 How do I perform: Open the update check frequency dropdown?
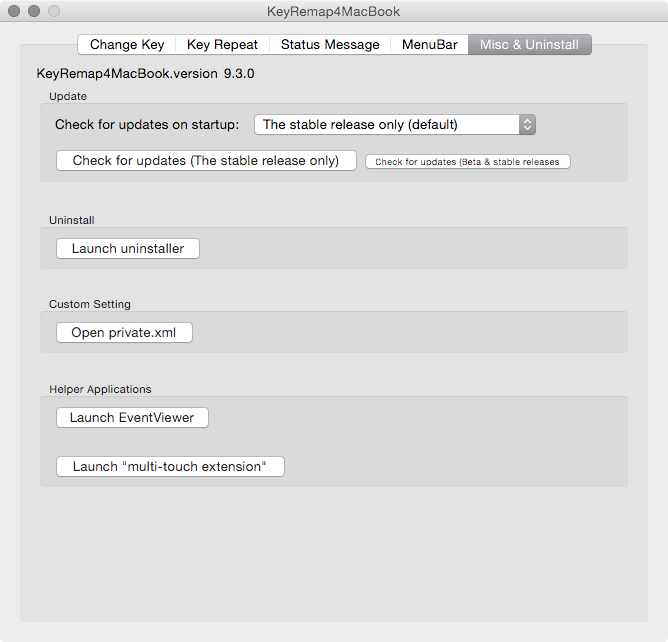(x=395, y=125)
